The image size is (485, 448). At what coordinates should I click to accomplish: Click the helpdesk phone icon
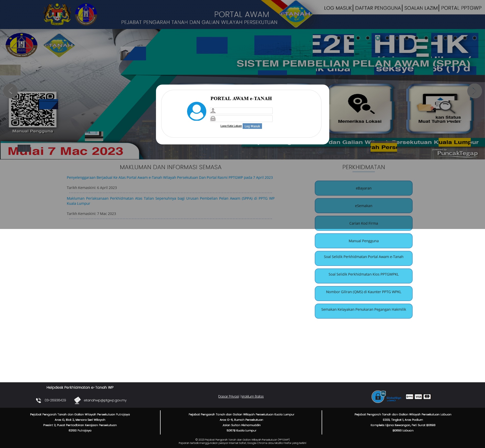pos(38,400)
